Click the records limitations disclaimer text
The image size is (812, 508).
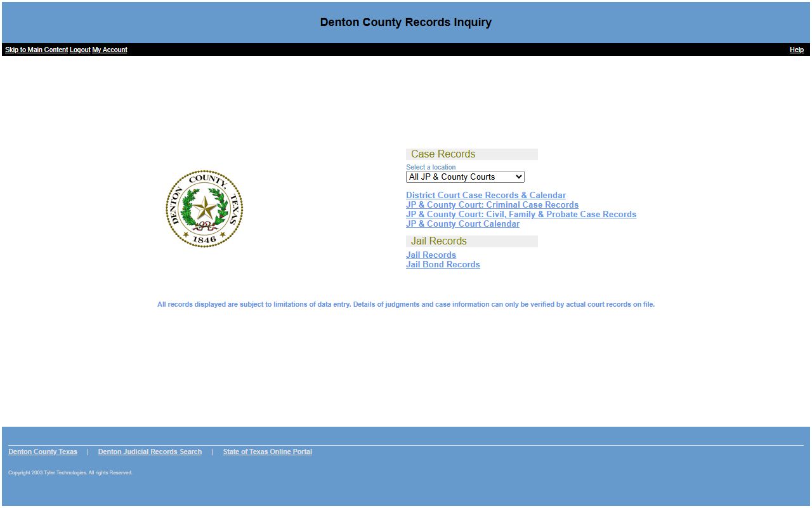point(406,305)
